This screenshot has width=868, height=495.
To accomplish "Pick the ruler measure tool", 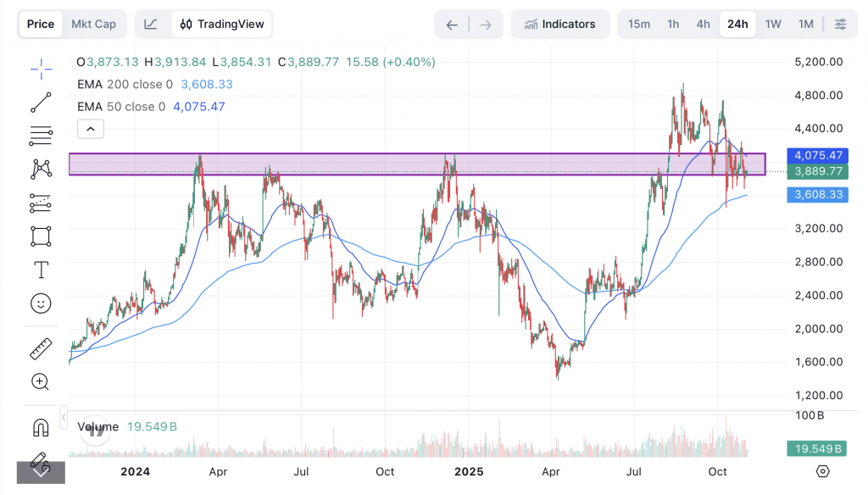I will pyautogui.click(x=41, y=348).
